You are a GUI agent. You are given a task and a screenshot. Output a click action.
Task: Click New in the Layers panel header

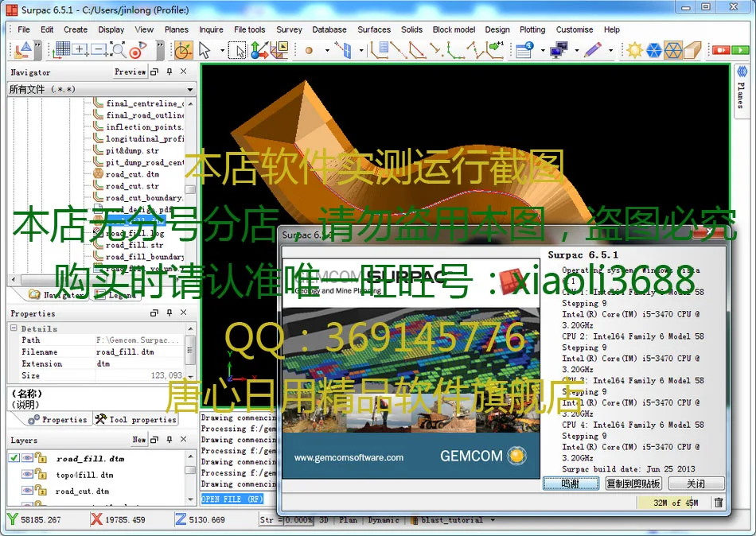[x=138, y=440]
